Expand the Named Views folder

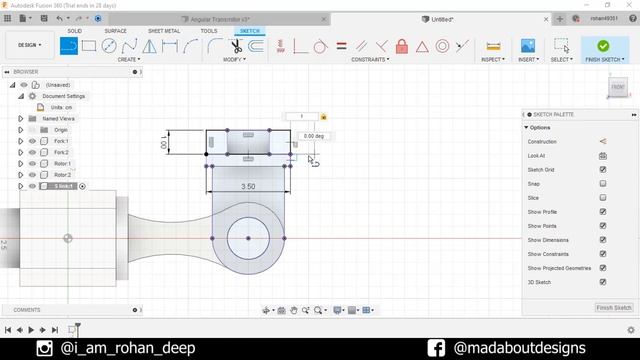tap(20, 119)
